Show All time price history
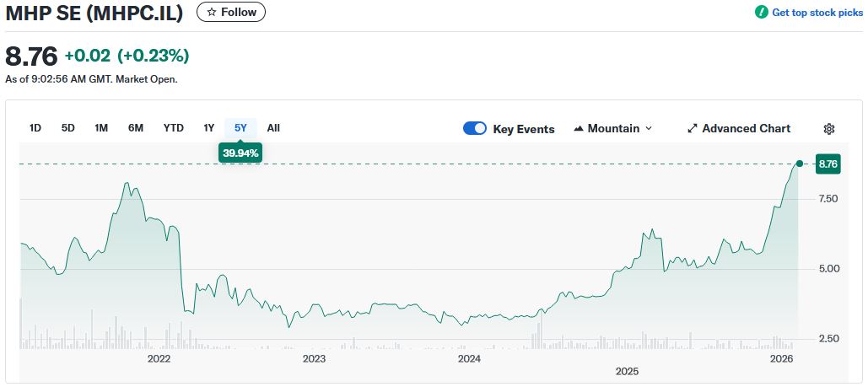The image size is (868, 392). pos(273,128)
